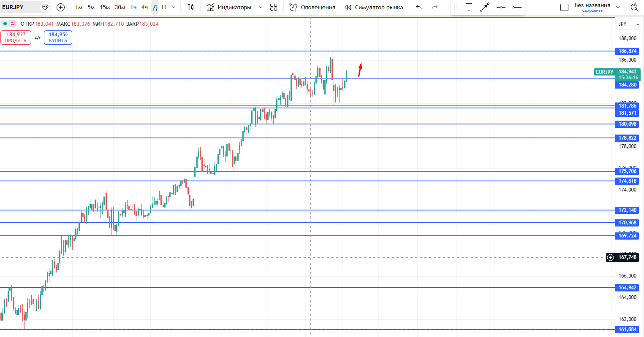Create an alert via Оповещения

312,7
